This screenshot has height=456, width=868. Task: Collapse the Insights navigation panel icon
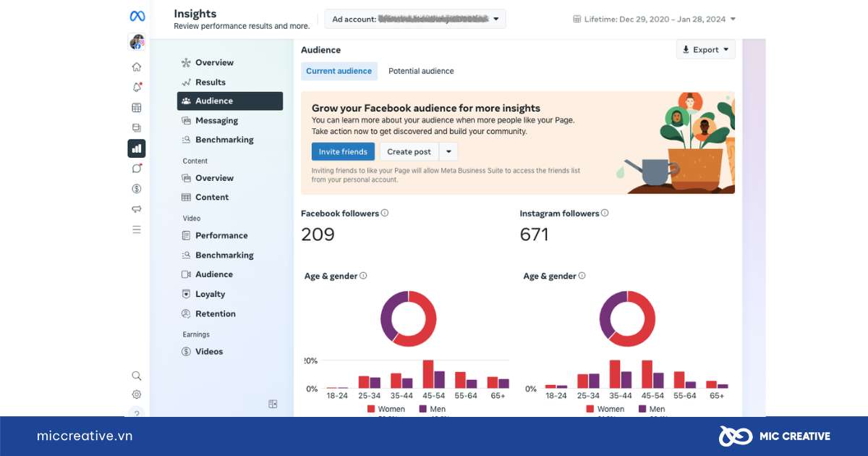pyautogui.click(x=273, y=404)
